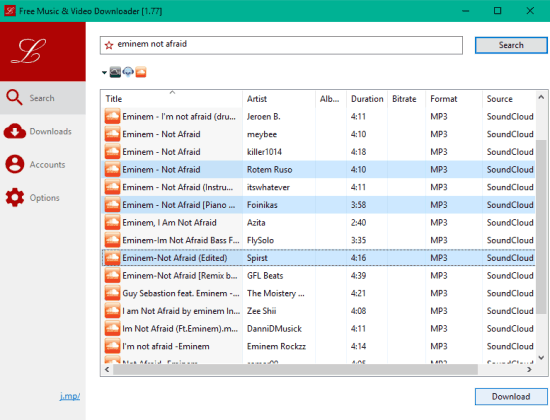Click SoundCloud icon for FlySolo track
Image resolution: width=550 pixels, height=420 pixels.
click(x=112, y=240)
